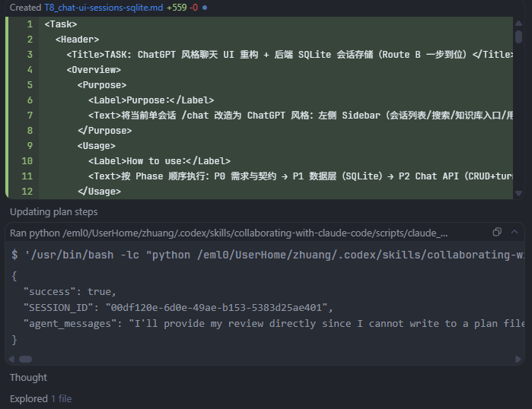Image resolution: width=532 pixels, height=409 pixels.
Task: Click the /usr/bin/bash command line
Action: point(268,255)
